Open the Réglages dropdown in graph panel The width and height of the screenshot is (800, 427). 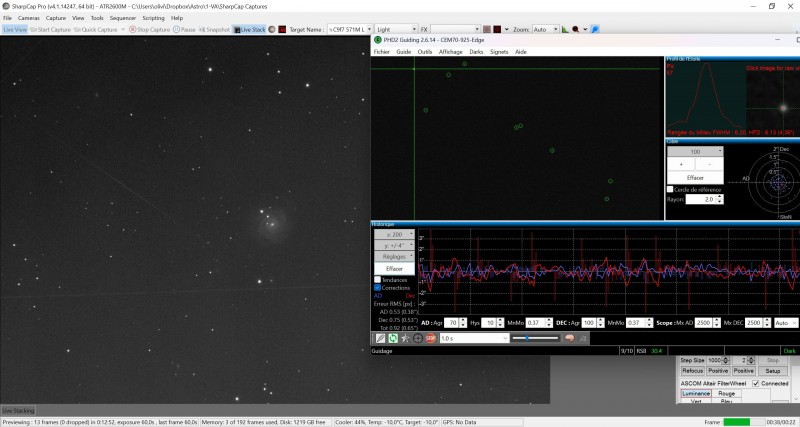click(x=394, y=257)
